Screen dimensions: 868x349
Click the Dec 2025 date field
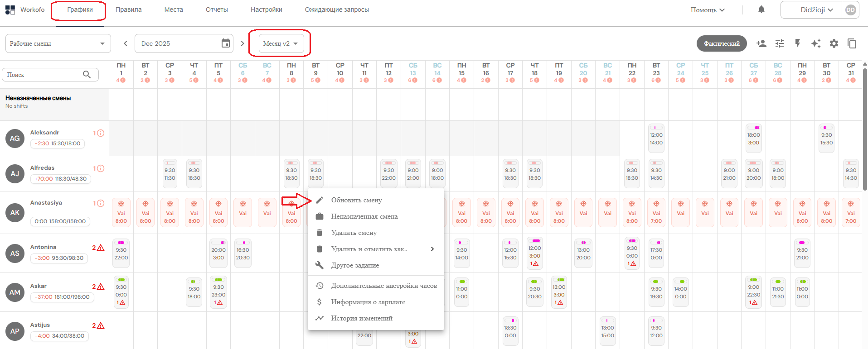click(184, 43)
